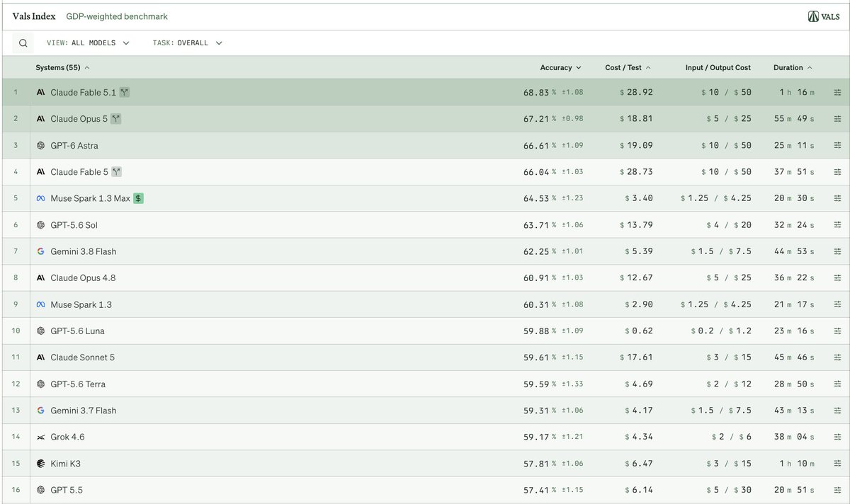850x504 pixels.
Task: Click cost per test $ 19.09
Action: 636,146
